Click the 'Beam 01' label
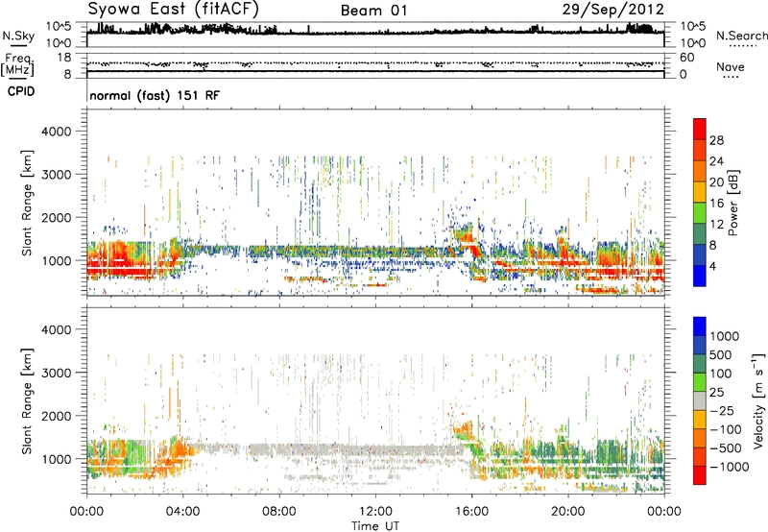768x532 pixels. pos(374,11)
